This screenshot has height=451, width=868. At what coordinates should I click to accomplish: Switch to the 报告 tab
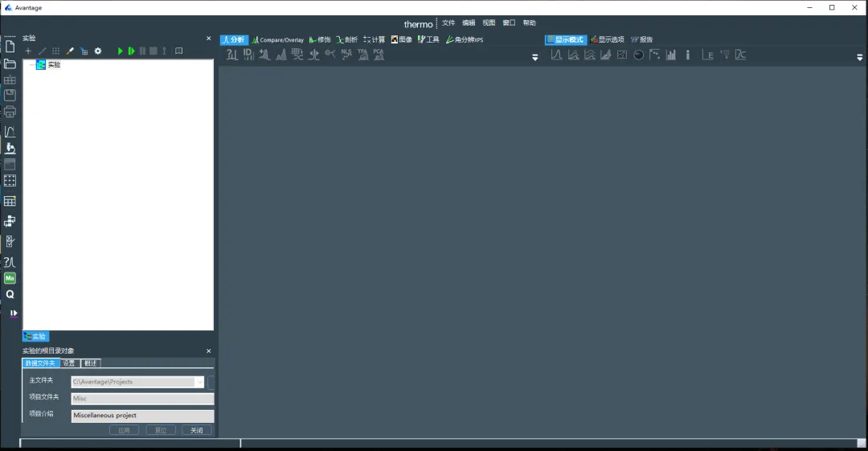pos(642,40)
